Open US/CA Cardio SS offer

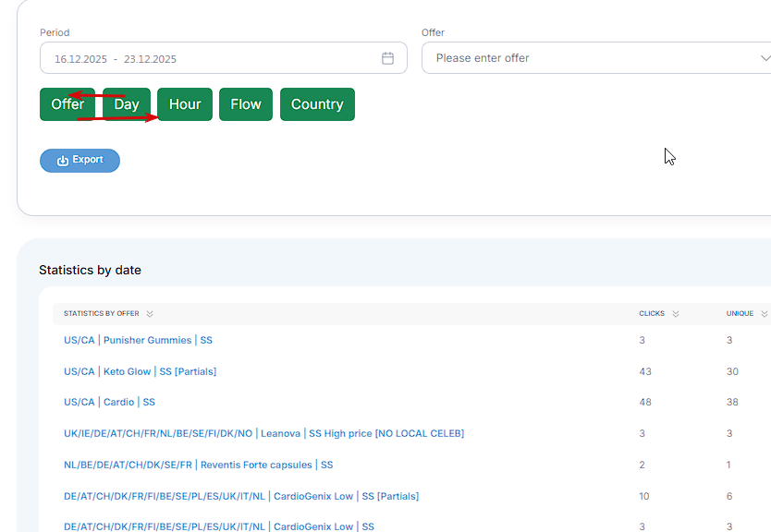tap(109, 402)
